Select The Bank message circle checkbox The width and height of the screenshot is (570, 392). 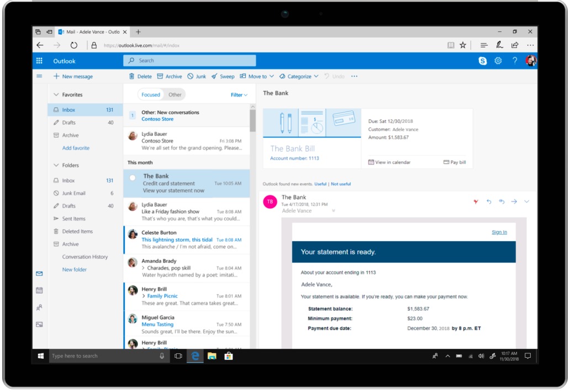coord(133,177)
